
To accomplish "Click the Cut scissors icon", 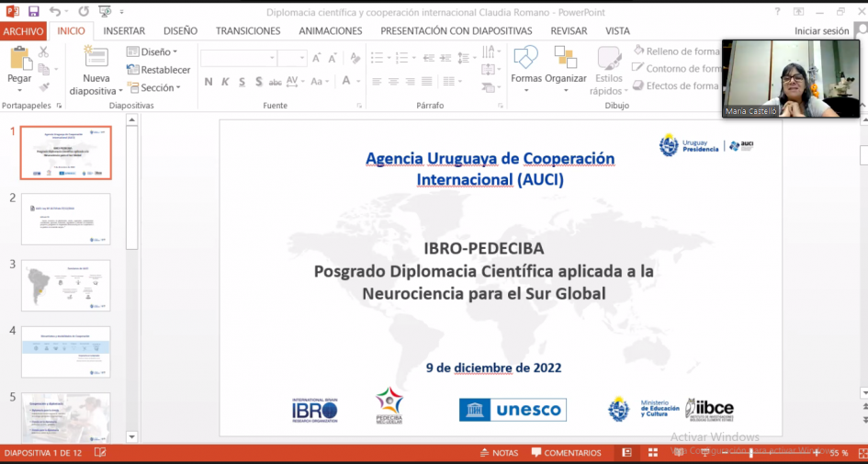I will click(44, 52).
